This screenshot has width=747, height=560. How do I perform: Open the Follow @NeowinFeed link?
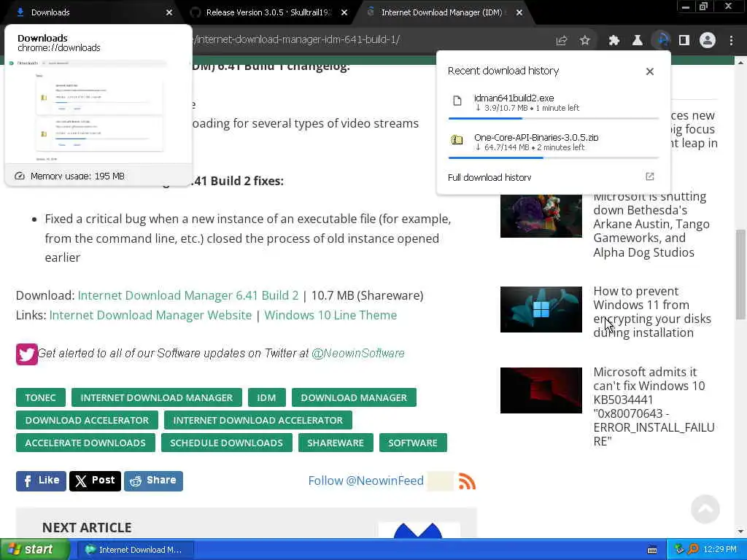366,481
